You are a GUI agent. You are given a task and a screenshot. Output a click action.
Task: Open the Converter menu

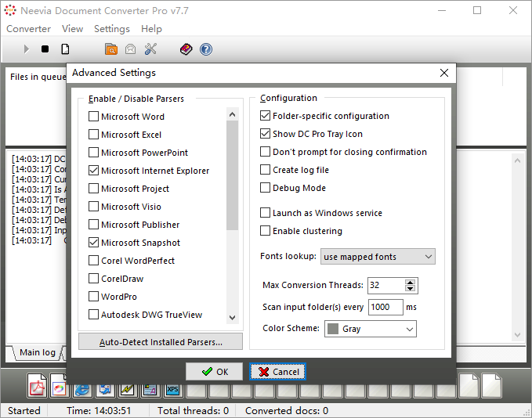(x=28, y=29)
